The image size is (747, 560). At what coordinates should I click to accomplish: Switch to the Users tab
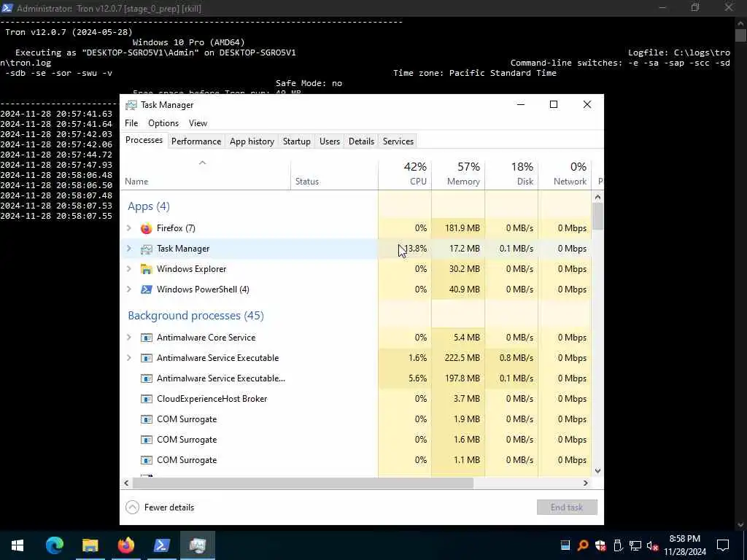(330, 141)
